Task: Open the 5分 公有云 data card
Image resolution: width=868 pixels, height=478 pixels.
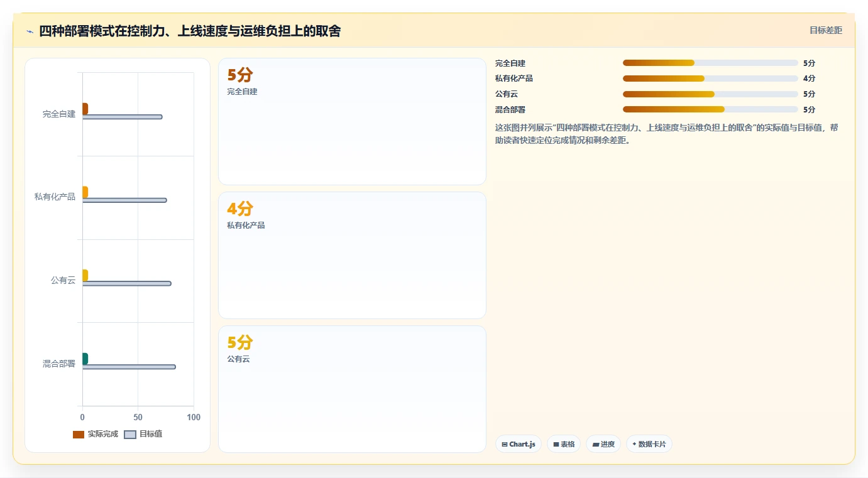Action: coord(352,389)
